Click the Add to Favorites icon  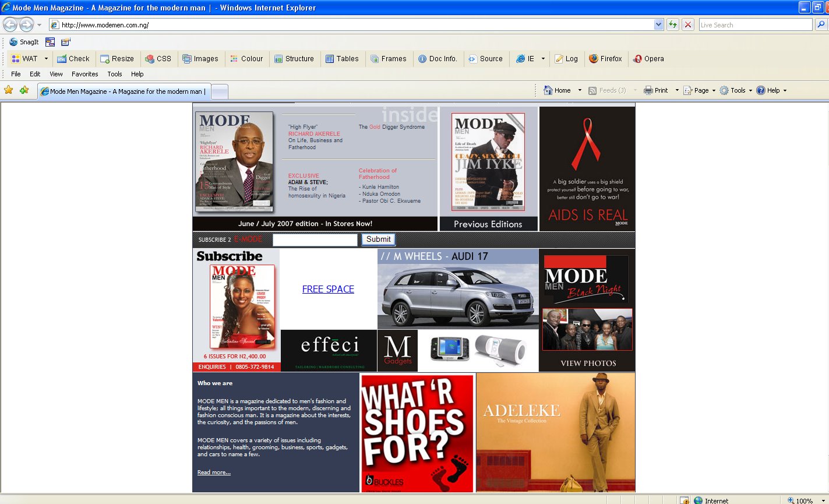(24, 90)
